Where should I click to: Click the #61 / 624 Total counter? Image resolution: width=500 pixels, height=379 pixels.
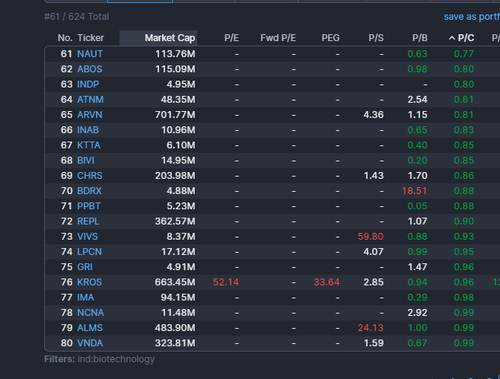tap(77, 16)
